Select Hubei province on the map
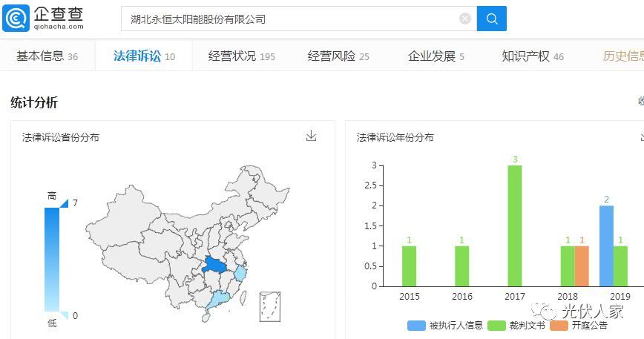 point(216,266)
